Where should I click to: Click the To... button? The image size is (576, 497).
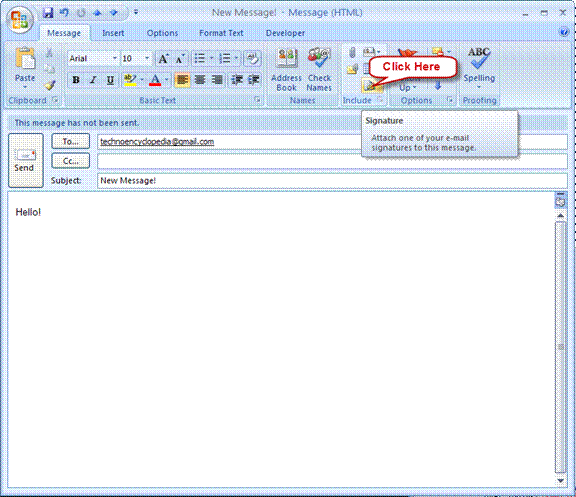click(x=71, y=141)
